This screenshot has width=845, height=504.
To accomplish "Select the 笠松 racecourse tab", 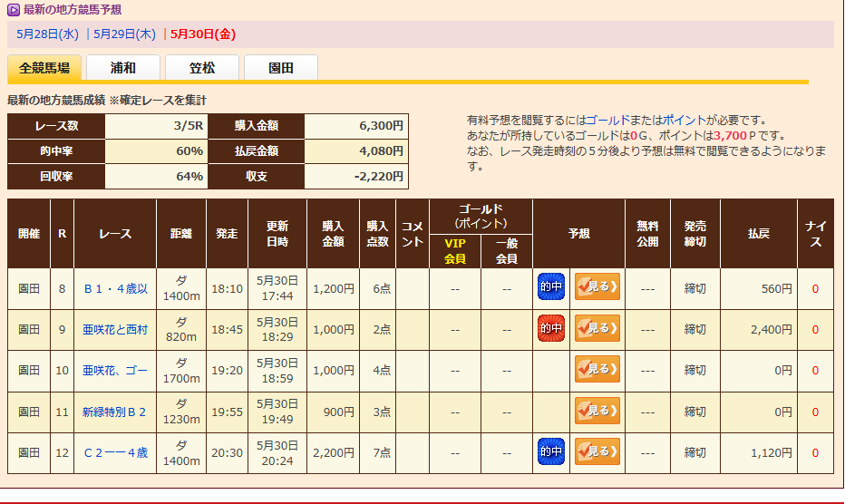I will click(202, 68).
